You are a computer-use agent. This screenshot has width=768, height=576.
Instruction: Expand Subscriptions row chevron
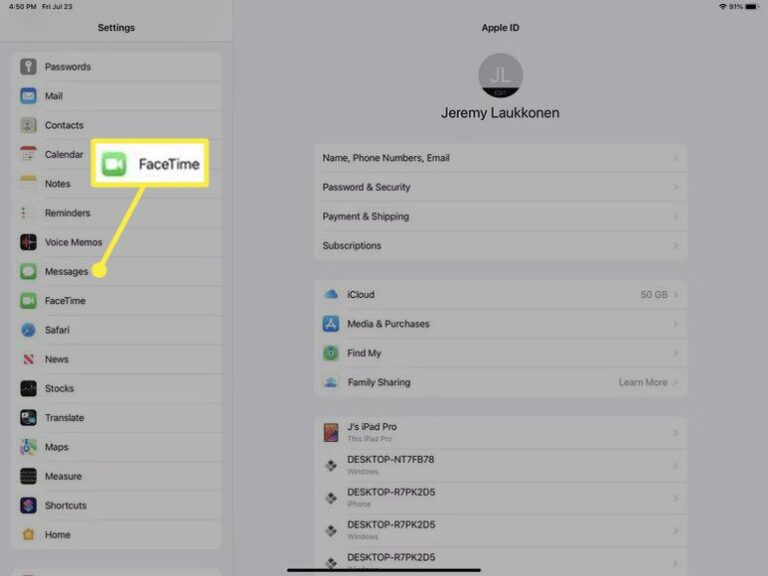(x=675, y=245)
